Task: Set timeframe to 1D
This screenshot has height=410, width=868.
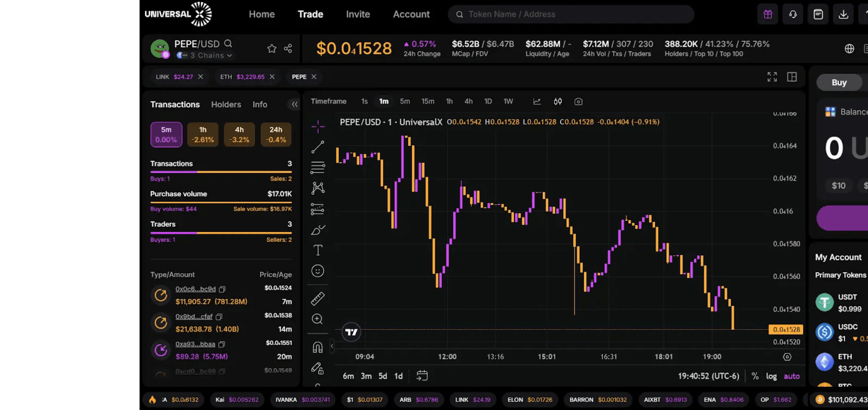Action: (x=488, y=101)
